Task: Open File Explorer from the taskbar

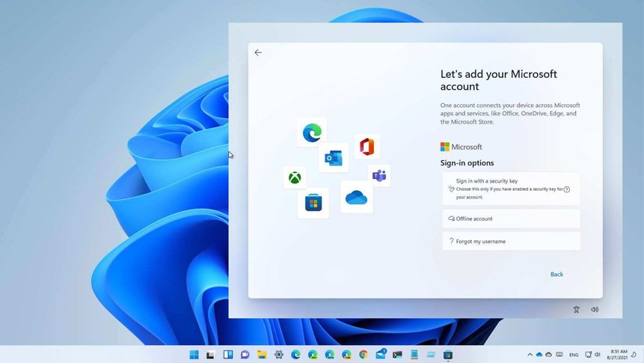Action: point(262,355)
